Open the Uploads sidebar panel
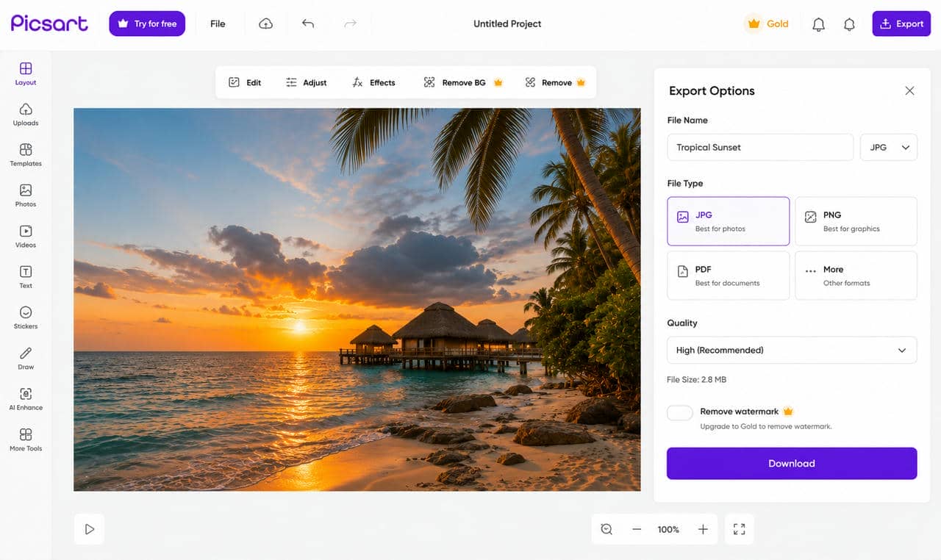 point(26,114)
